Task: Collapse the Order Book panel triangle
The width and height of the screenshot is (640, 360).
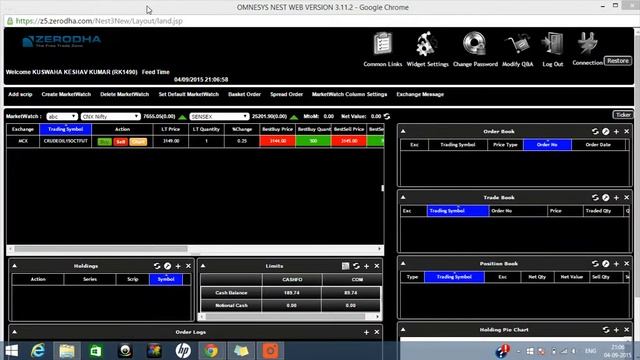Action: tap(403, 131)
